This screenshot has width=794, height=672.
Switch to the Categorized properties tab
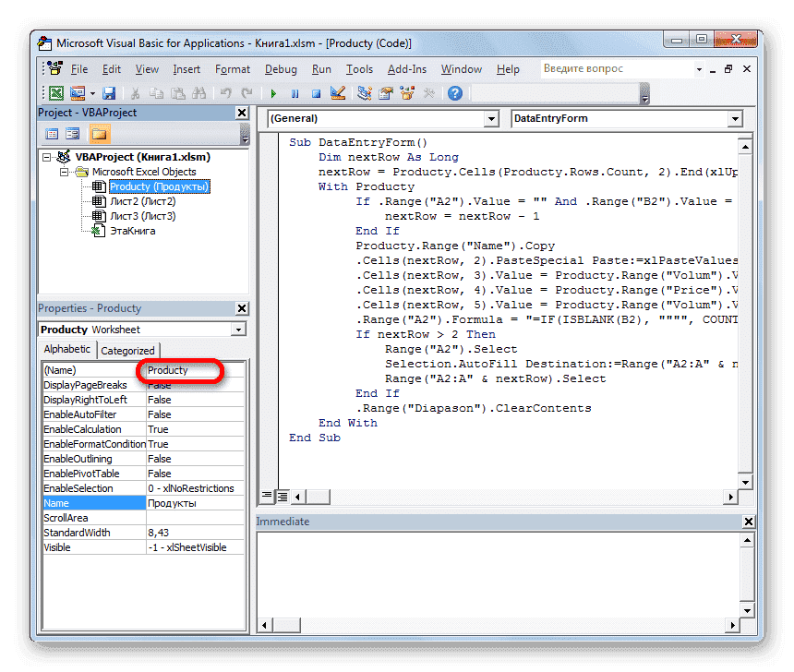point(128,351)
